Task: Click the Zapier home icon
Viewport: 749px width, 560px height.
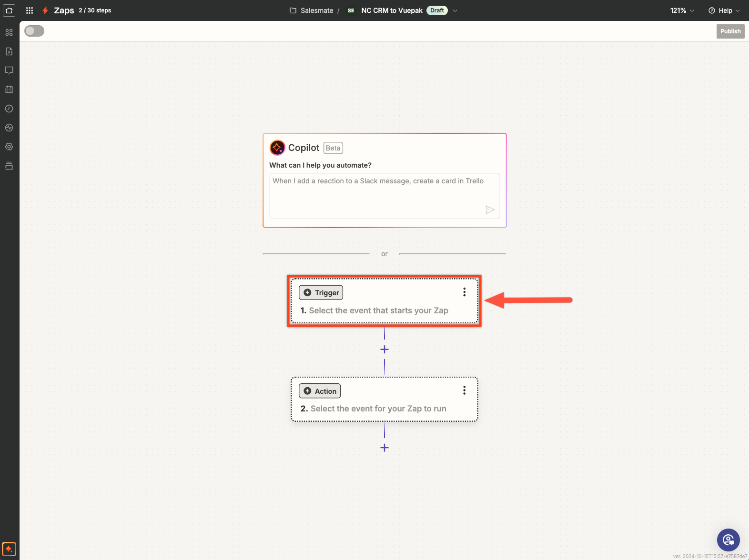Action: [x=9, y=10]
